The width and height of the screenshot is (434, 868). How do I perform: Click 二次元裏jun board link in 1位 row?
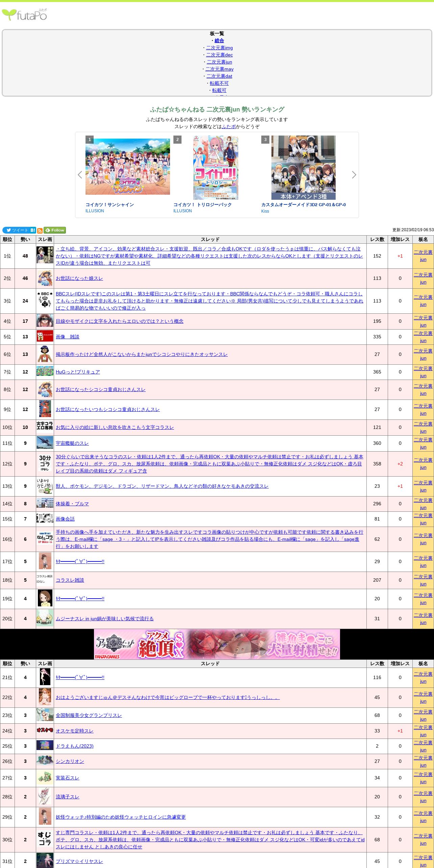pos(423,256)
